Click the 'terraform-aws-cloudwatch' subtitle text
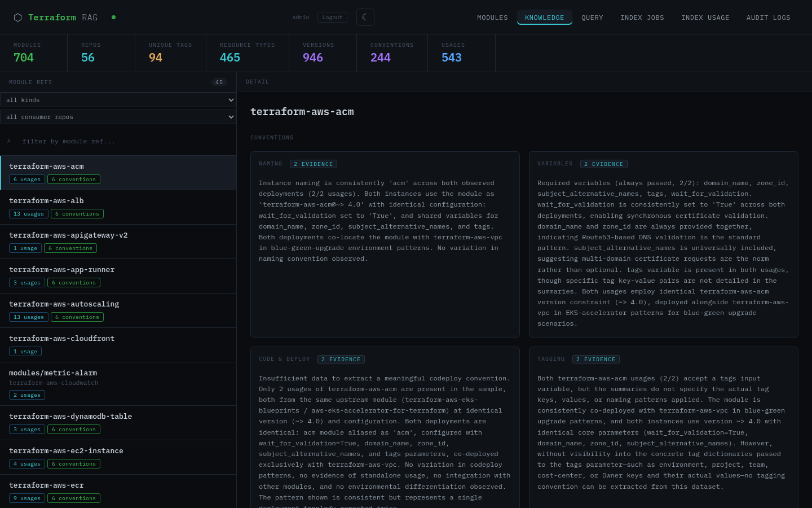This screenshot has height=508, width=812. tap(54, 383)
